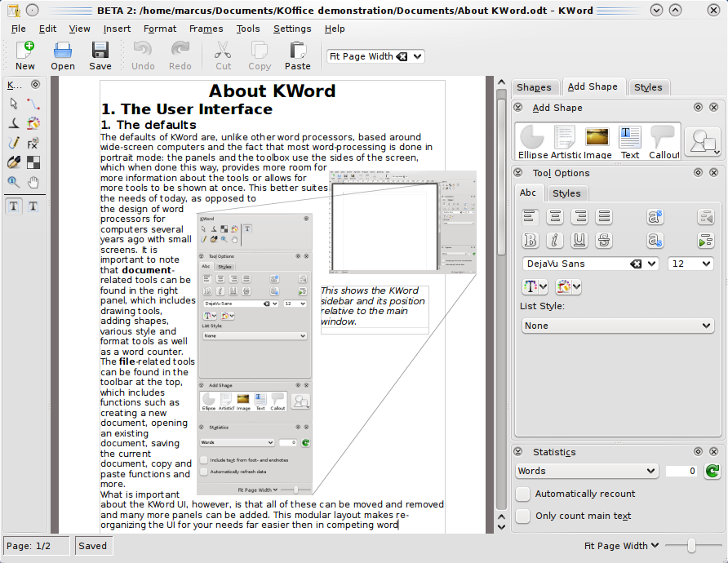Open status bar Fit Page Width menu
The height and width of the screenshot is (563, 728).
tap(621, 546)
